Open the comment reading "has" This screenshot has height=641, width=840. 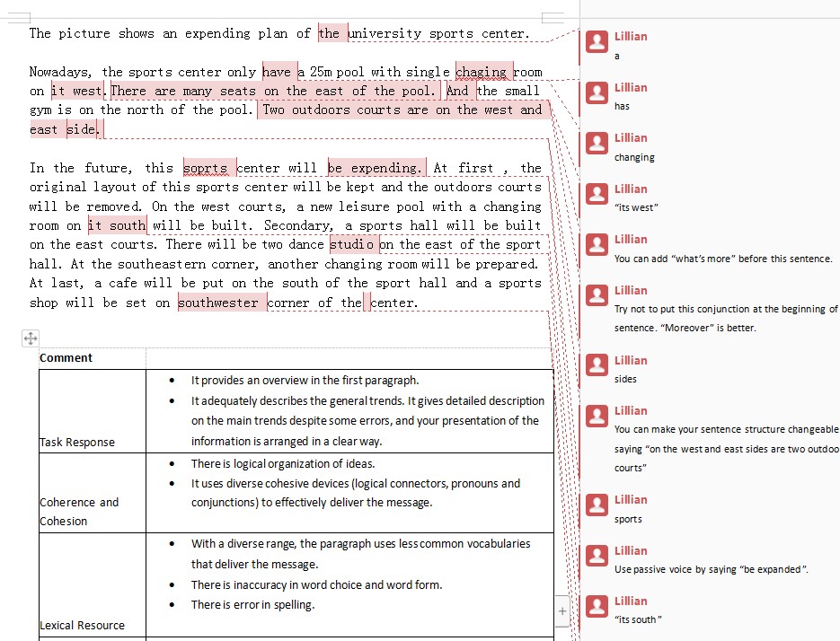coord(622,106)
